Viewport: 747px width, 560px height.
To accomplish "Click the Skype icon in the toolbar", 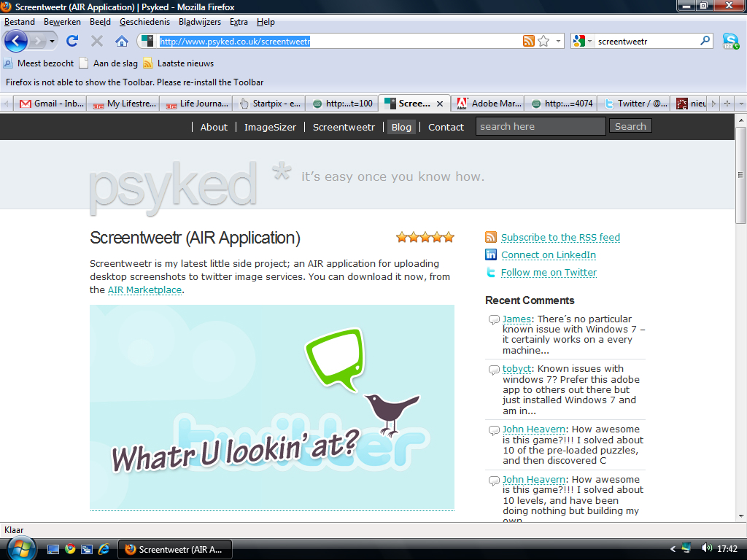I will point(730,41).
